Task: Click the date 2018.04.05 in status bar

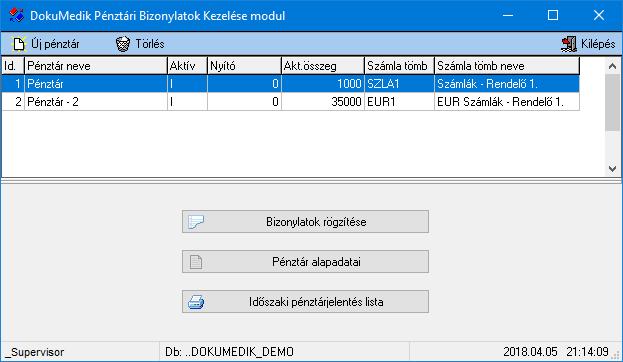Action: click(x=530, y=352)
